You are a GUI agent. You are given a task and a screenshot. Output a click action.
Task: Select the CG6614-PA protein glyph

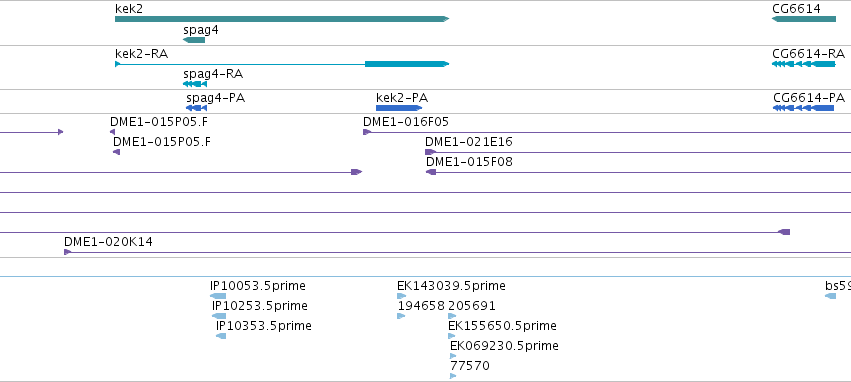point(804,108)
